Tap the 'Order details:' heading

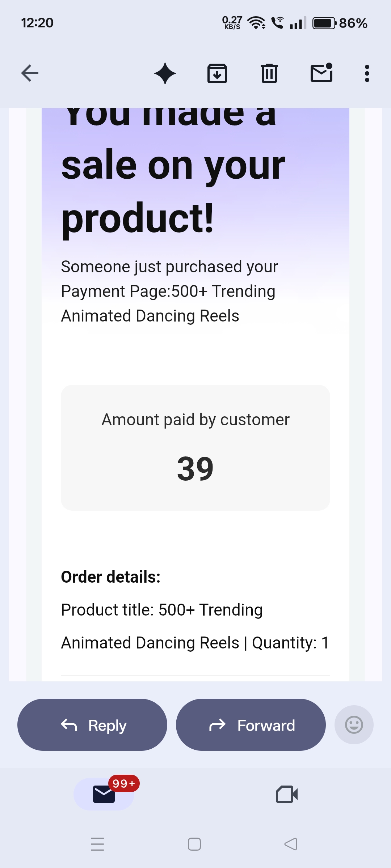coord(111,577)
